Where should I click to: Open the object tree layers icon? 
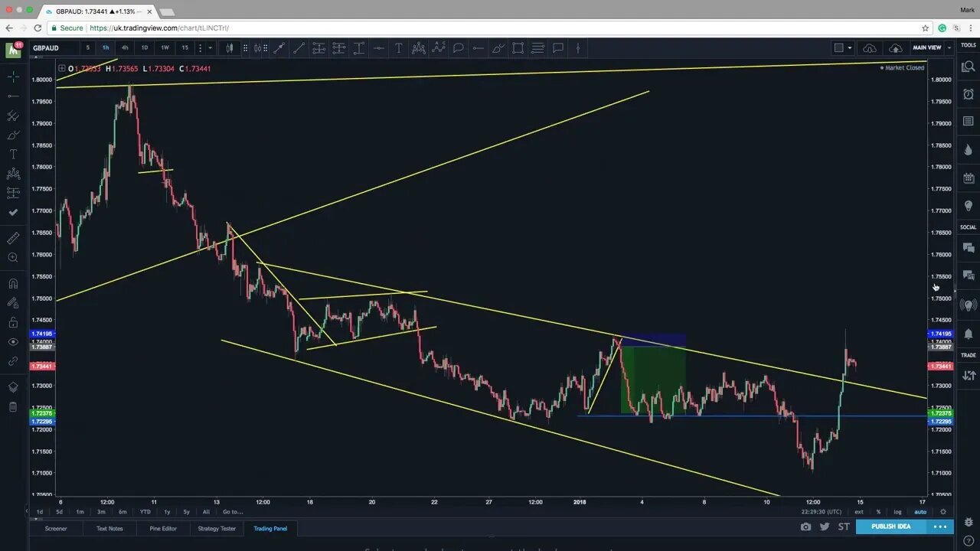pos(13,387)
